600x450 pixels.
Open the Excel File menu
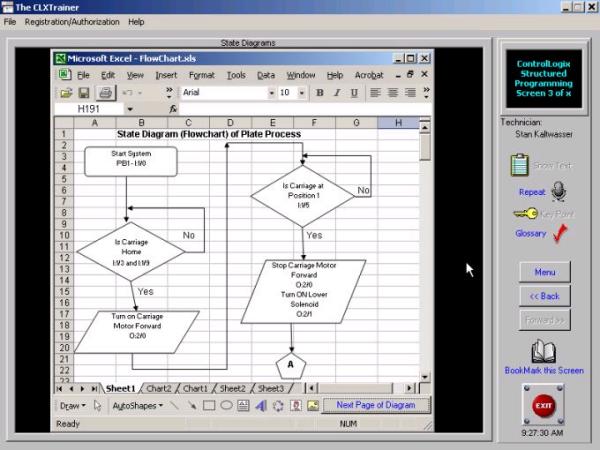83,75
